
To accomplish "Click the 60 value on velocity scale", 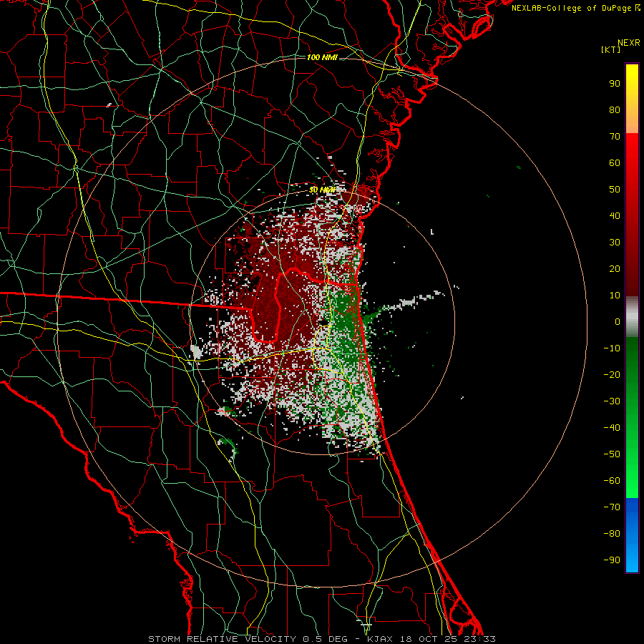I will 615,163.
